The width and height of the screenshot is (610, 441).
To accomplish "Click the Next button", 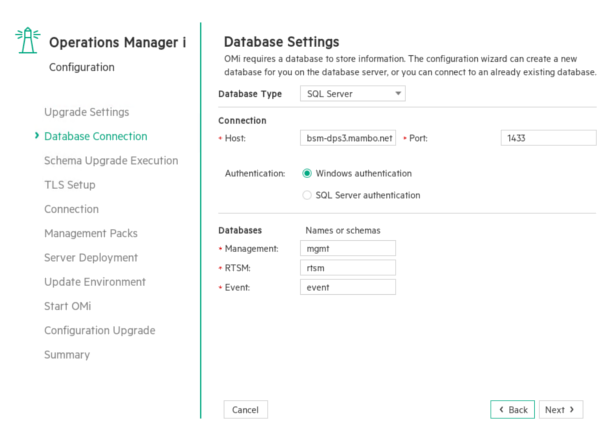I will click(561, 410).
